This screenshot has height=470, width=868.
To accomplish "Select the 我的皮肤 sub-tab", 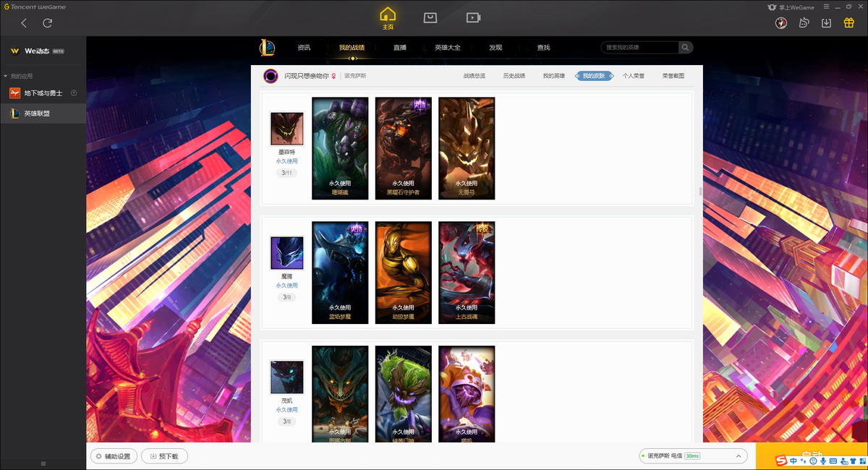I will tap(595, 75).
